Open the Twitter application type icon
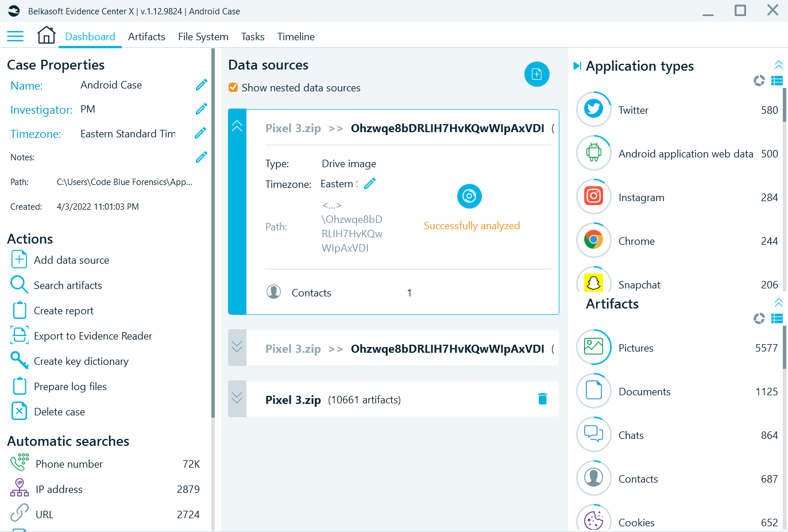 [593, 109]
